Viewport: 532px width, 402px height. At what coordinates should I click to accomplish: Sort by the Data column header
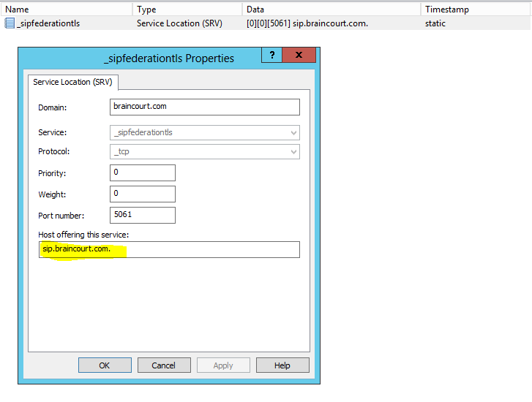tap(331, 10)
